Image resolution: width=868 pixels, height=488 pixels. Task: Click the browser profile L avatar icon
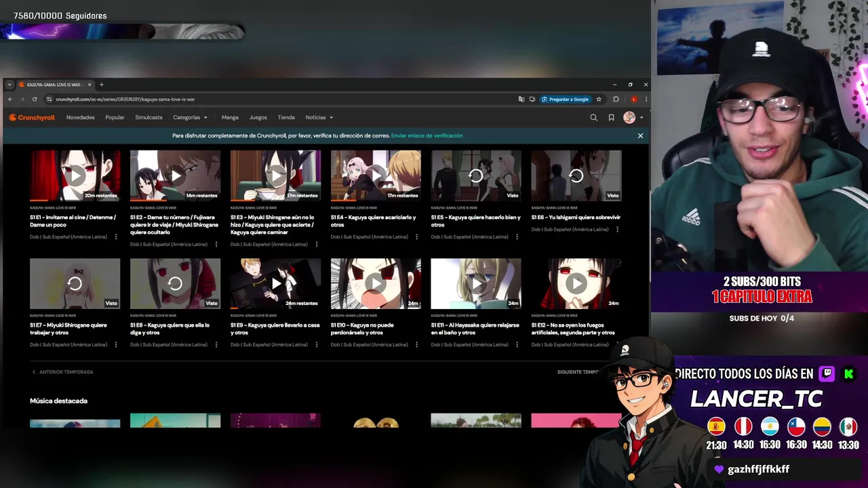(x=634, y=99)
